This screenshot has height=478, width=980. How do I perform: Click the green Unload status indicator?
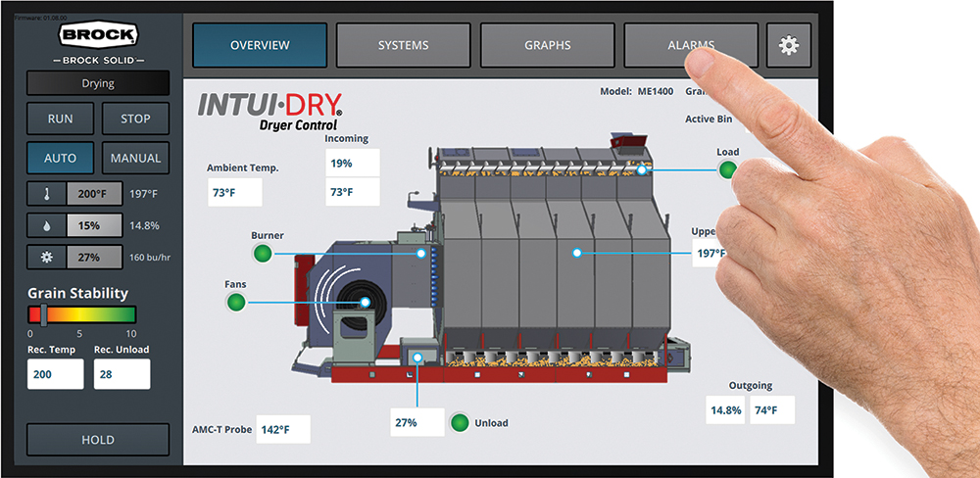point(460,423)
